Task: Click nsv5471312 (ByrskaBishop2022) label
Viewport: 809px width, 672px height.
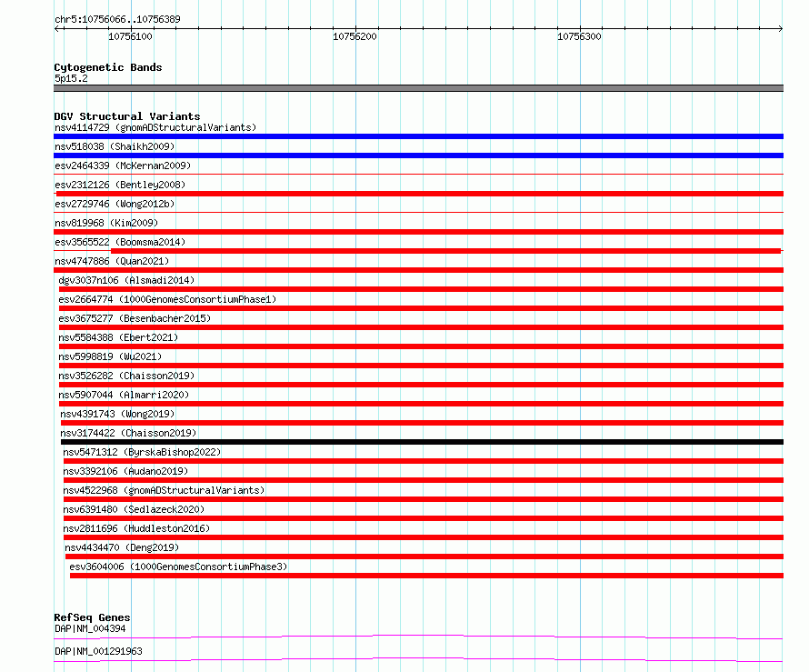Action: click(142, 452)
